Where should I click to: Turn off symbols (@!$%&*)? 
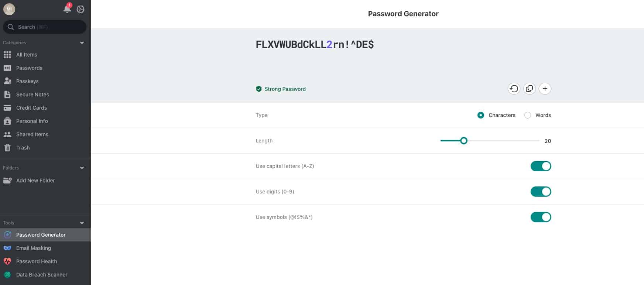coord(541,217)
